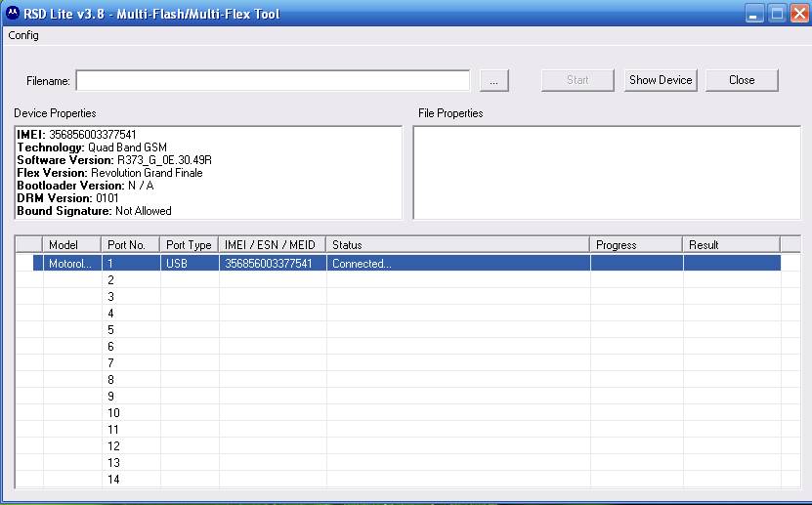This screenshot has height=505, width=812.
Task: Click the USB port type cell
Action: click(190, 264)
